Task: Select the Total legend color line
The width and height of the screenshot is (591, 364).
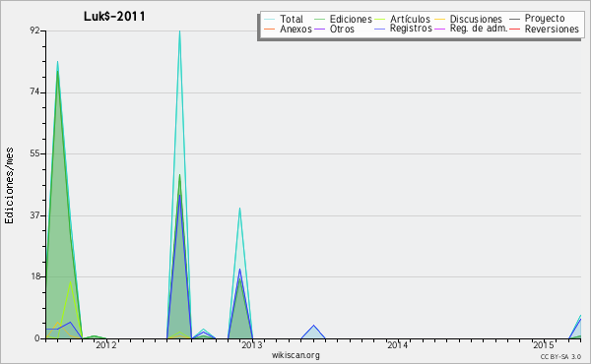Action: pos(270,20)
